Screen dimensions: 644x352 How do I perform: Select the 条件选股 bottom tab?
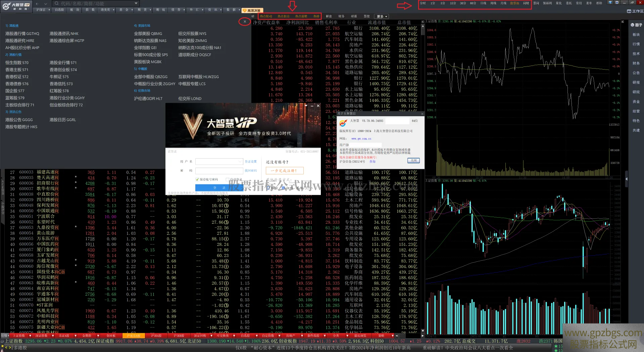(x=313, y=336)
